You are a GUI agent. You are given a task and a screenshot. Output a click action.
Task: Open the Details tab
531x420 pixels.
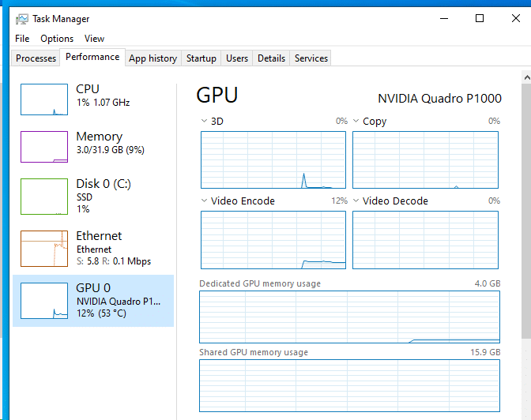[x=271, y=58]
